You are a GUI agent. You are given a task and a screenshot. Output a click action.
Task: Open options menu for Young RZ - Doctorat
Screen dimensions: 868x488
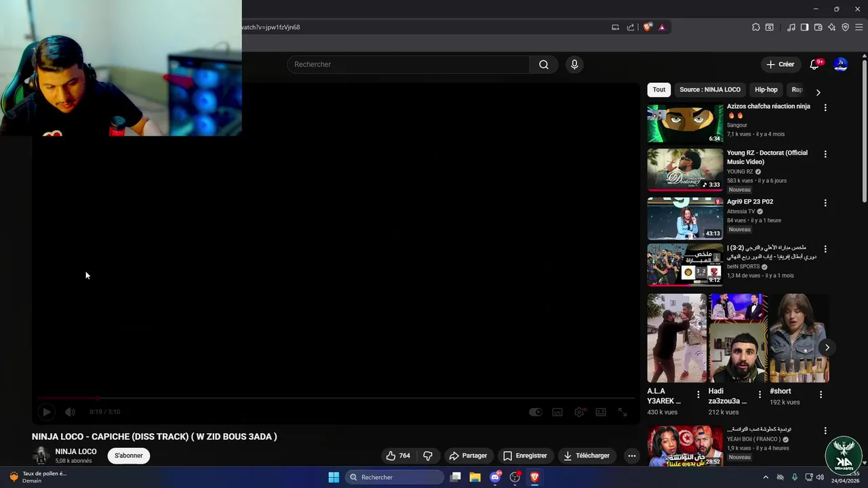click(x=825, y=154)
